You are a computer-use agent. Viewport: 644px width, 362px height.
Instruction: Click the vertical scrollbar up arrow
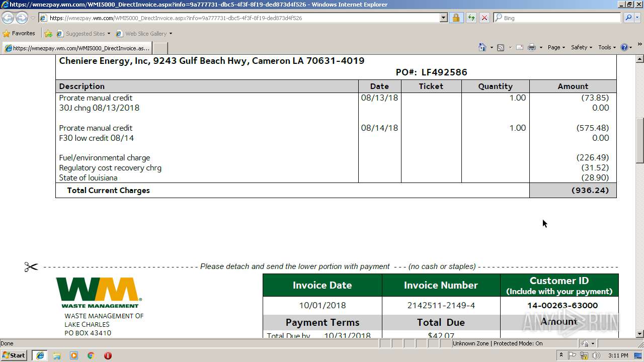point(639,59)
